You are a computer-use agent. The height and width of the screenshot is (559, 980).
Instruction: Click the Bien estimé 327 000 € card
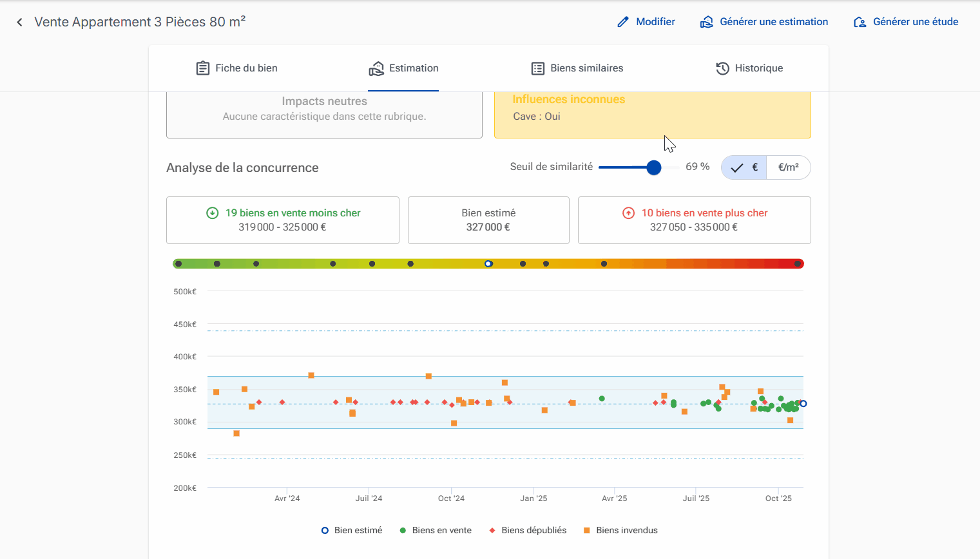pos(488,220)
